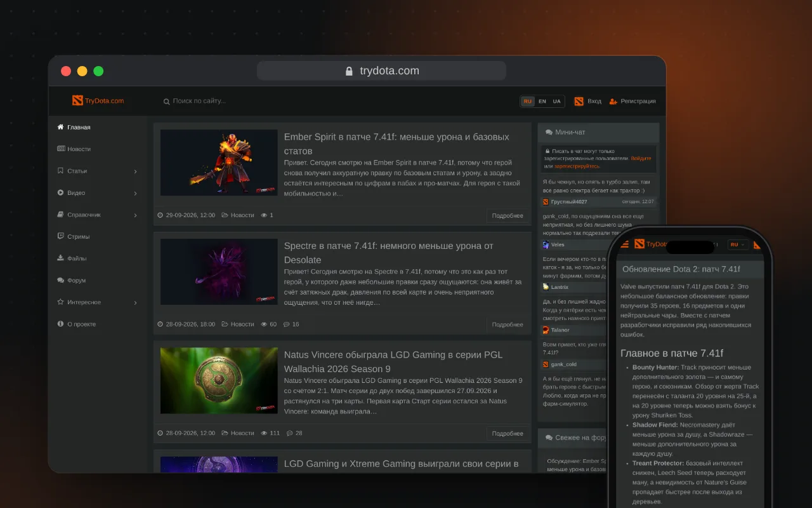Image resolution: width=812 pixels, height=508 pixels.
Task: Click Подробнее on the Ember Spirit article
Action: click(507, 216)
